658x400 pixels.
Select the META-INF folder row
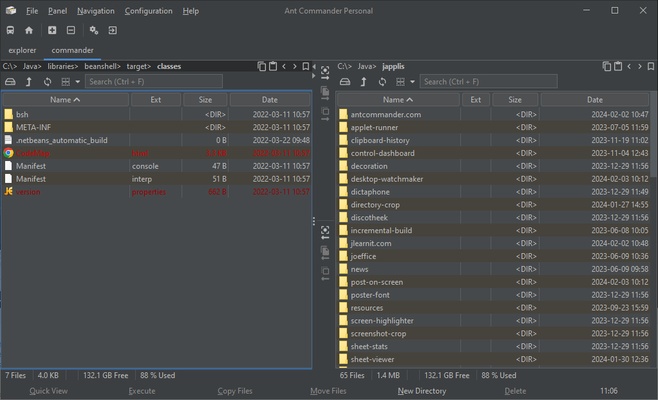coord(157,127)
